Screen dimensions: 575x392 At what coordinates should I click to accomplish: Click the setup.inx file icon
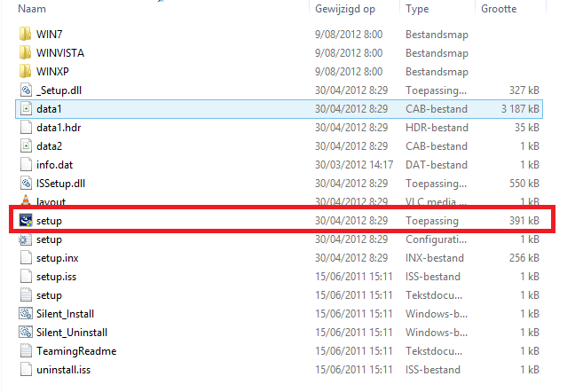pyautogui.click(x=26, y=258)
